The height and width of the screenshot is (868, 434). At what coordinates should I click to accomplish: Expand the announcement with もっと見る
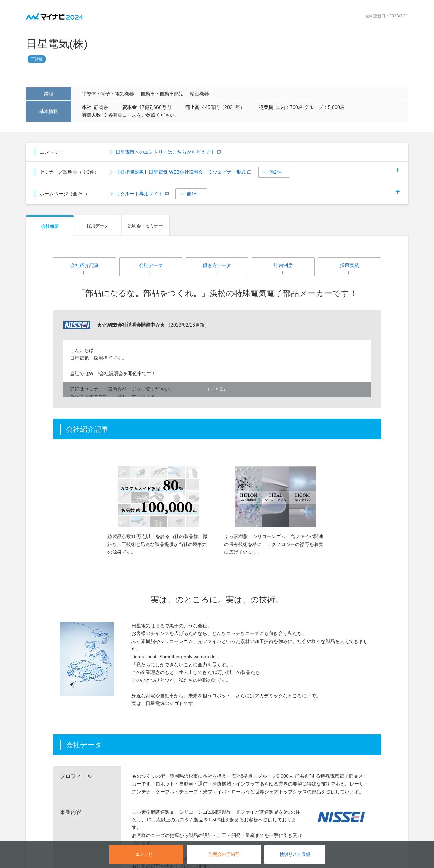pos(217,389)
